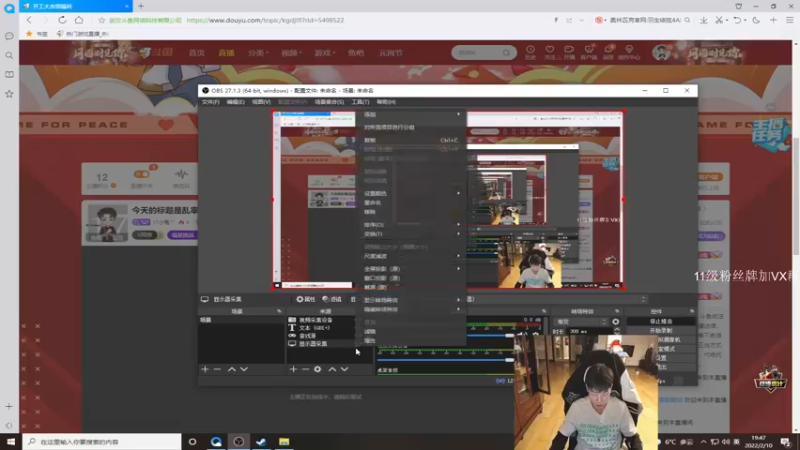Click the 开始录制 button

tap(661, 330)
